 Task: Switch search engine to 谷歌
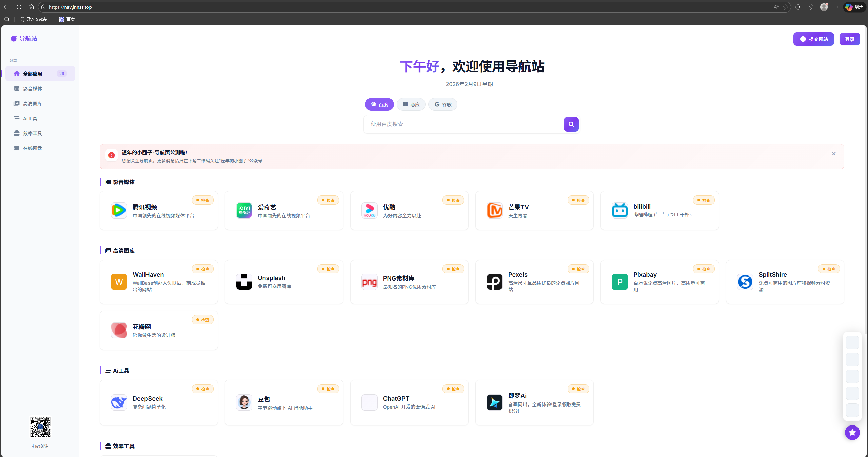[442, 104]
